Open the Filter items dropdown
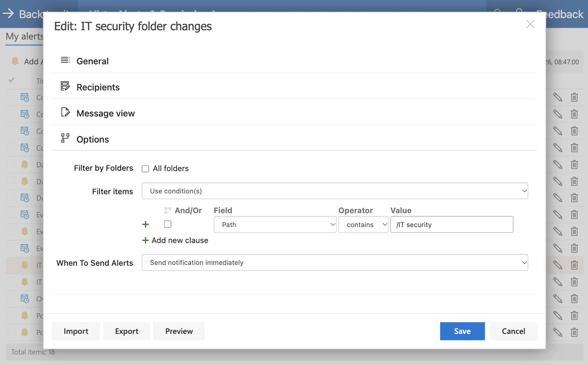This screenshot has width=588, height=365. tap(335, 191)
